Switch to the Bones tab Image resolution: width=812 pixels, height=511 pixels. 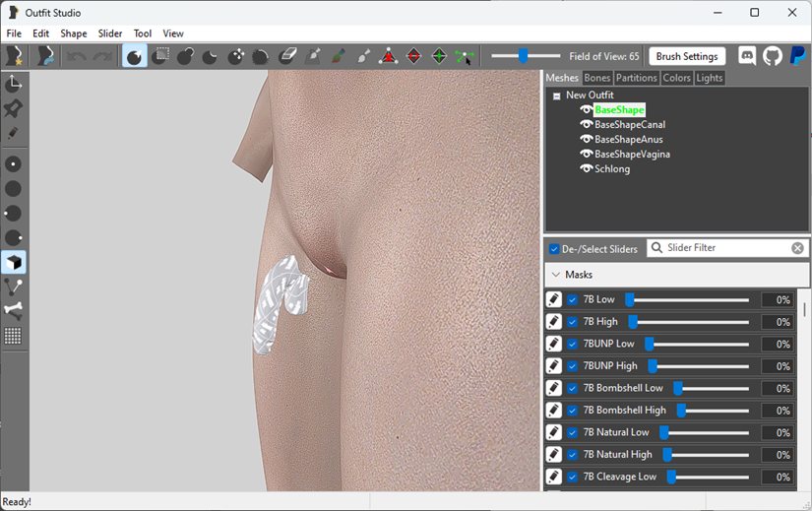click(597, 78)
